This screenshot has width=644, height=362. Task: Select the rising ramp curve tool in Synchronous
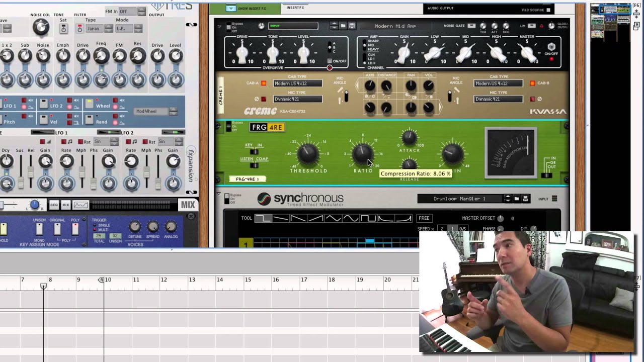(315, 218)
